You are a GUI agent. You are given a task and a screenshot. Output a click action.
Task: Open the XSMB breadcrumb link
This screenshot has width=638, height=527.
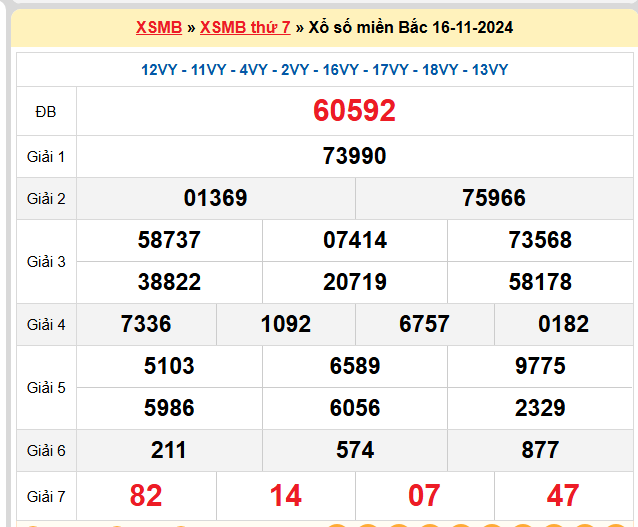click(x=159, y=28)
